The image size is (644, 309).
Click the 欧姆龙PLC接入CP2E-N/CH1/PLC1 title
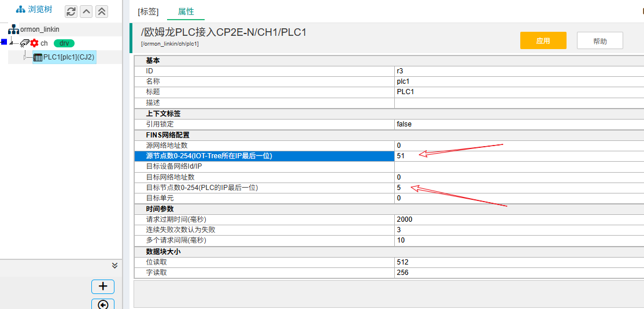coord(223,32)
